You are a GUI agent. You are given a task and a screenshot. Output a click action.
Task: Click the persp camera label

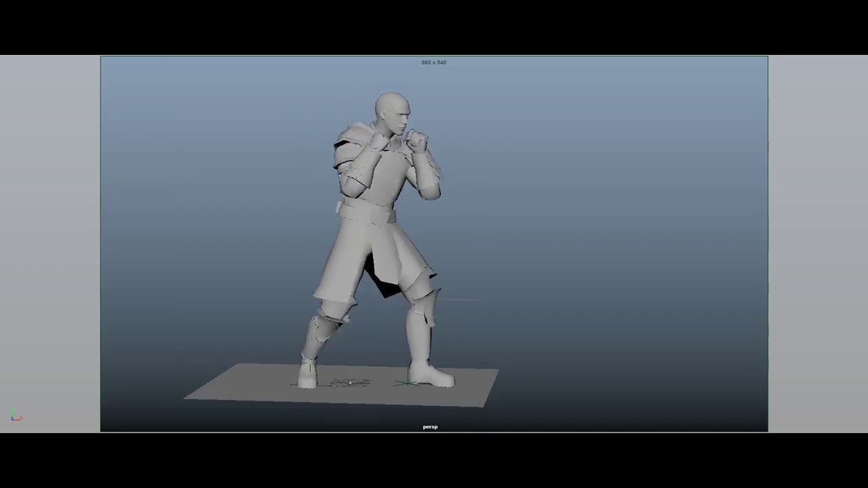431,426
